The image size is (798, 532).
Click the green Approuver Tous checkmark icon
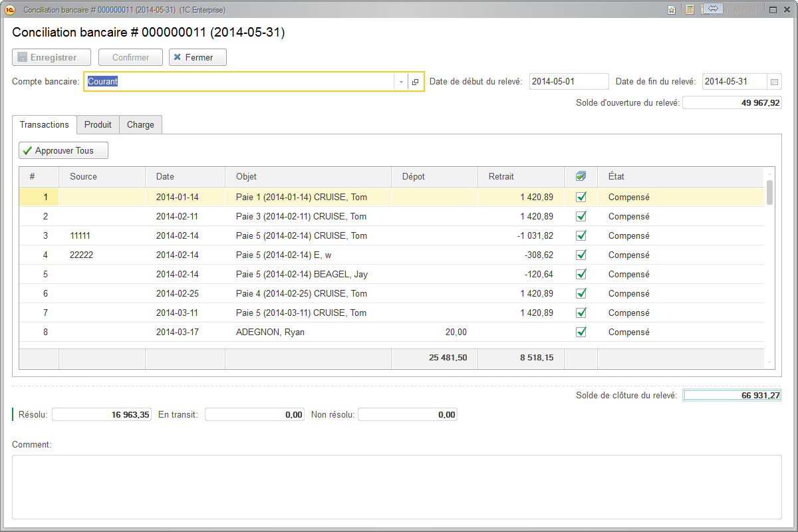point(27,150)
